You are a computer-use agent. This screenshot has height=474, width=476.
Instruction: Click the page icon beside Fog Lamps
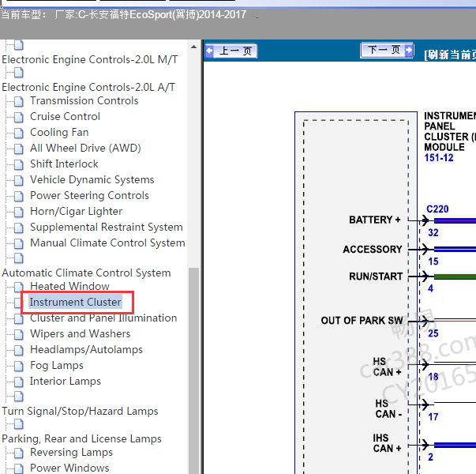tap(18, 366)
